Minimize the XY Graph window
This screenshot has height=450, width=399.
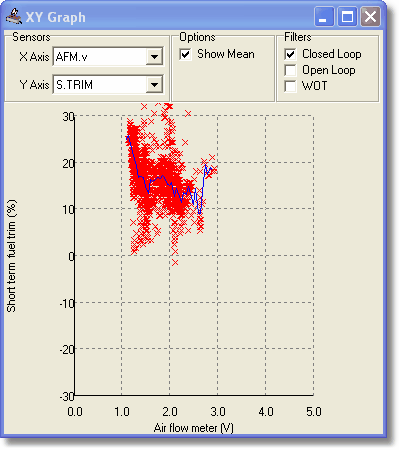click(x=324, y=16)
